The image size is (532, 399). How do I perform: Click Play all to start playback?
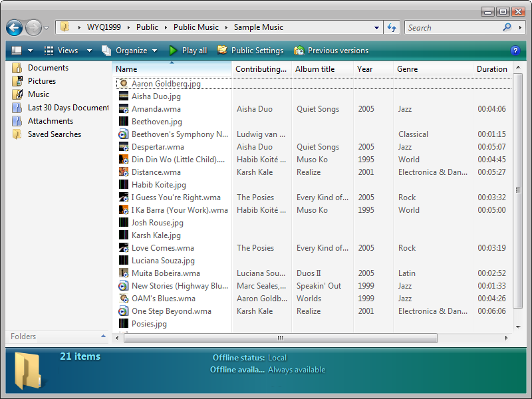point(194,50)
